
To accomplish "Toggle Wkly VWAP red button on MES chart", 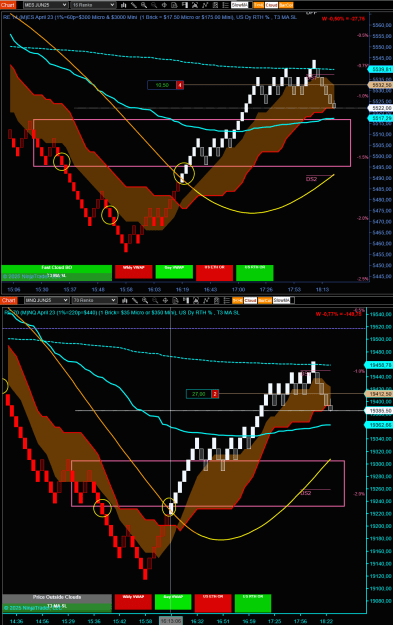I will pyautogui.click(x=134, y=272).
